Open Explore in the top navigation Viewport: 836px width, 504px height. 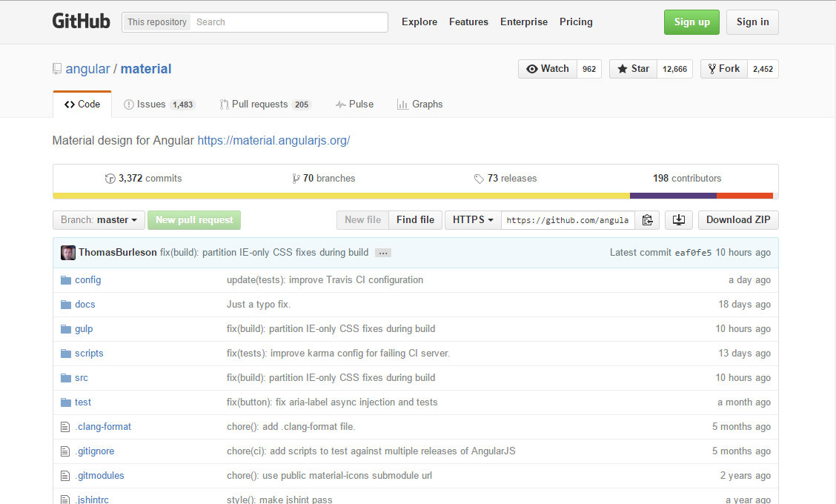419,22
